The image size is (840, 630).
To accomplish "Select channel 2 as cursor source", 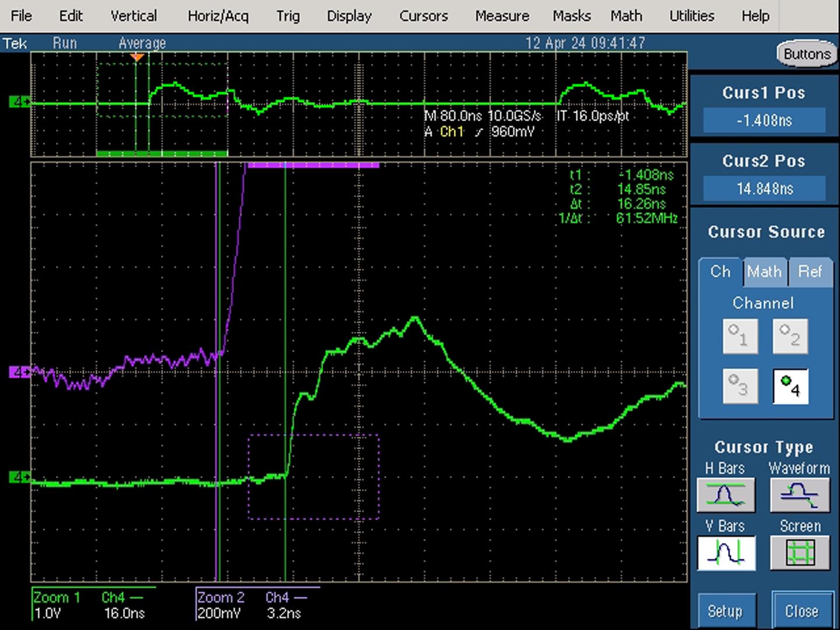I will coord(790,336).
